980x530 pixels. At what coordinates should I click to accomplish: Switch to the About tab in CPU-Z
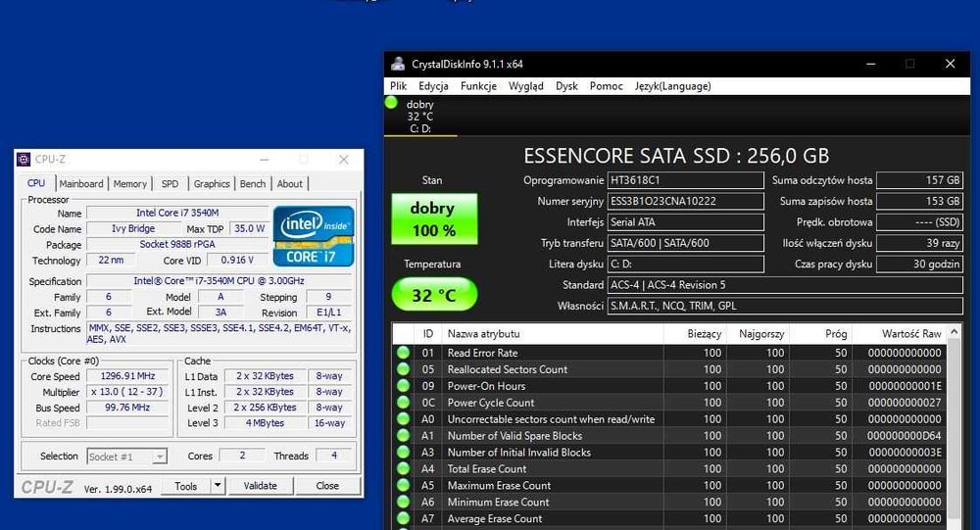(x=289, y=184)
